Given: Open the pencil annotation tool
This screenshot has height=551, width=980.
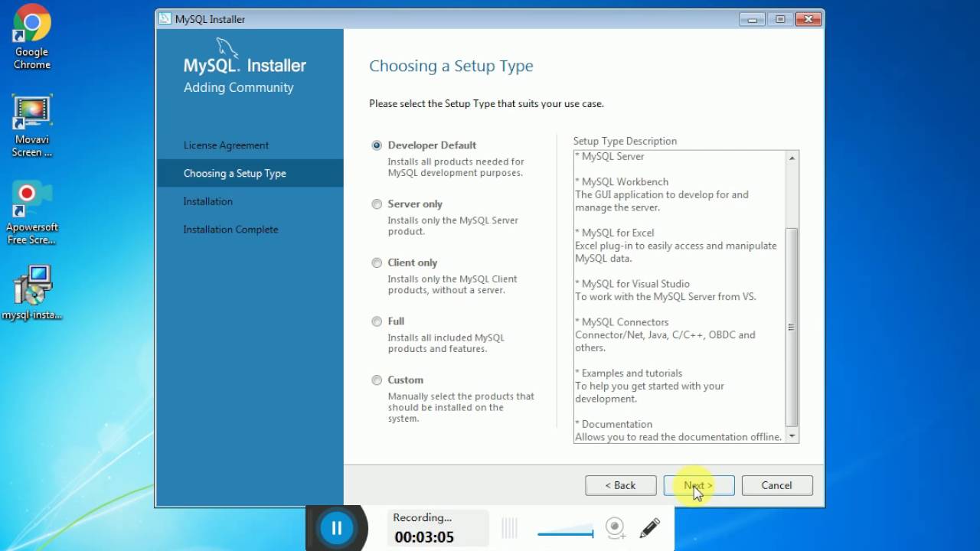Looking at the screenshot, I should 649,527.
